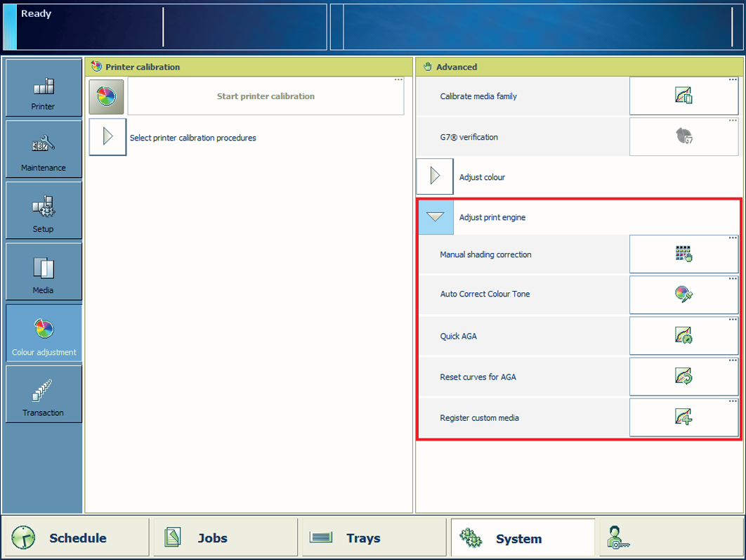Run Quick AGA icon button

[x=683, y=336]
